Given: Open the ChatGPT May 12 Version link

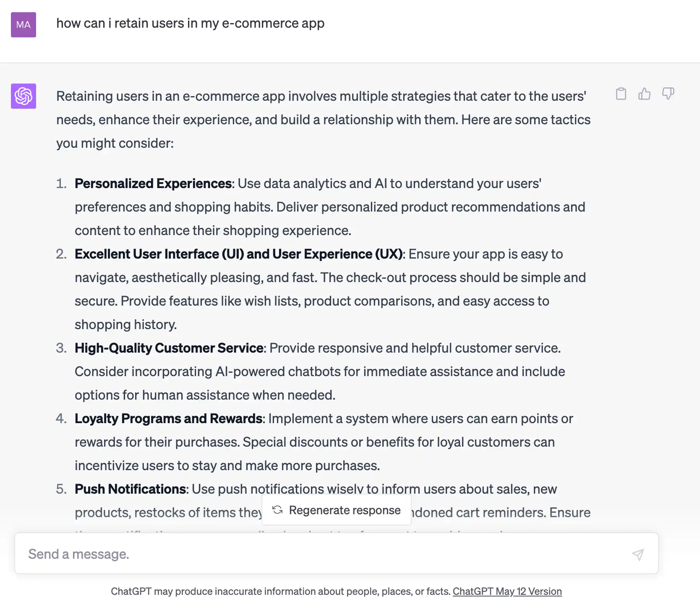Looking at the screenshot, I should point(507,591).
